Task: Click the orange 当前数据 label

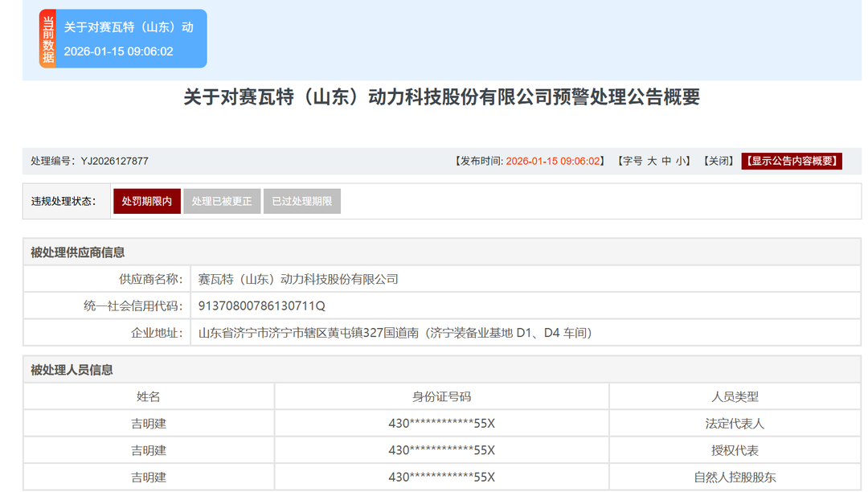Action: [x=48, y=39]
